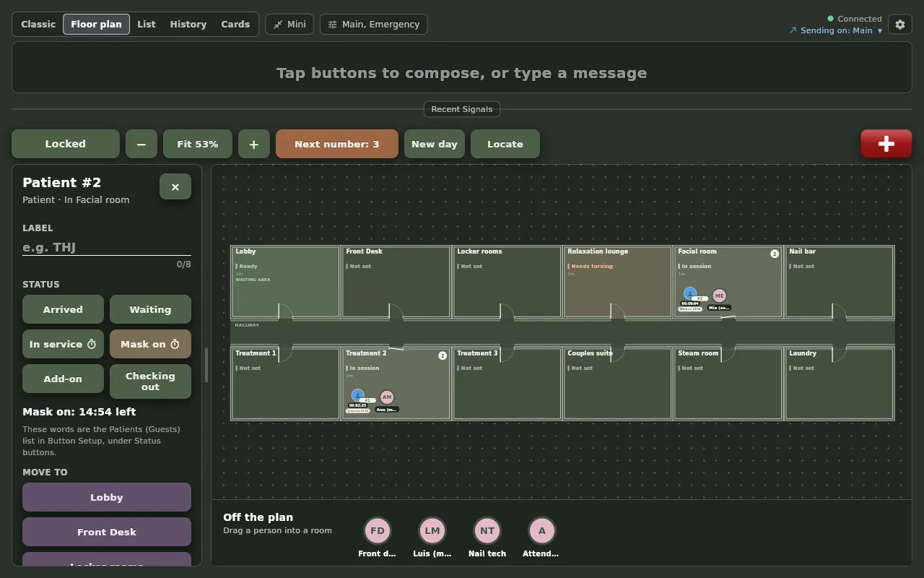924x578 pixels.
Task: Open the settings gear
Action: (900, 25)
